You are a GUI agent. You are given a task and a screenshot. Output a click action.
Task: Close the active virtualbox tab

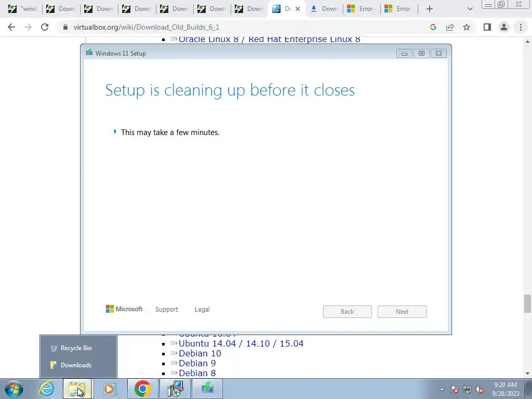tap(298, 9)
